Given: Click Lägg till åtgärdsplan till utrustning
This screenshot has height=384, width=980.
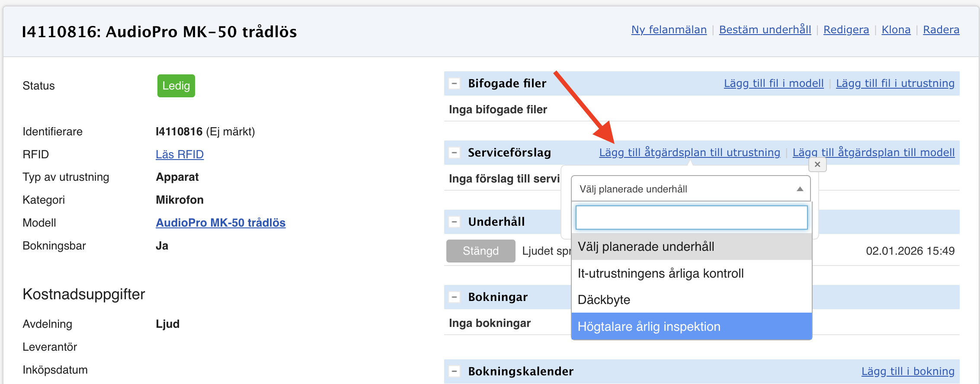Looking at the screenshot, I should 689,153.
